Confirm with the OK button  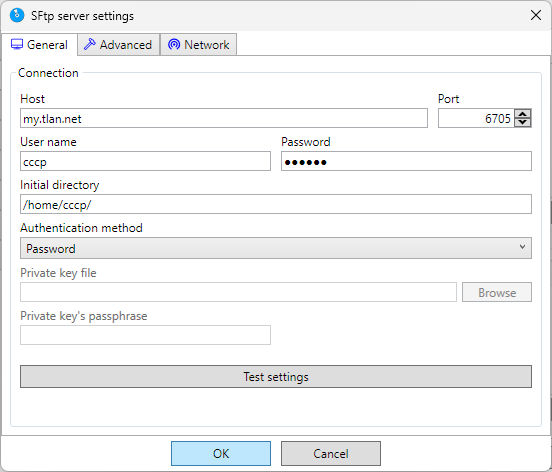221,453
